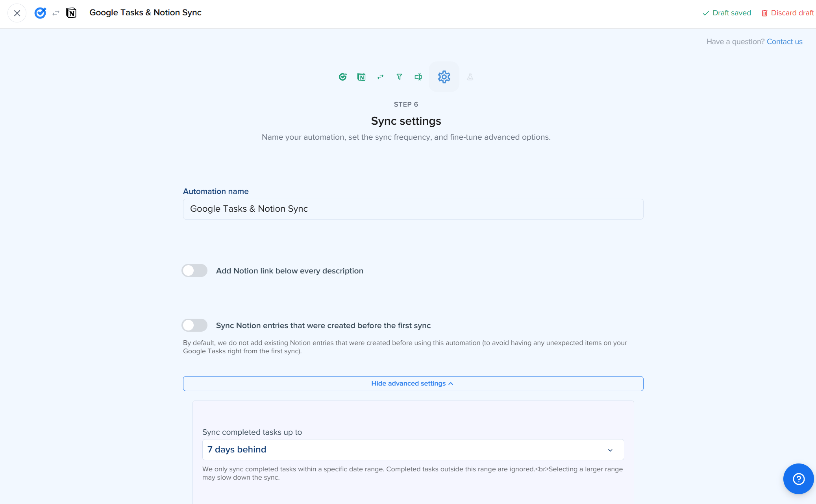Click the Automation name label
This screenshot has height=504, width=816.
(x=216, y=191)
